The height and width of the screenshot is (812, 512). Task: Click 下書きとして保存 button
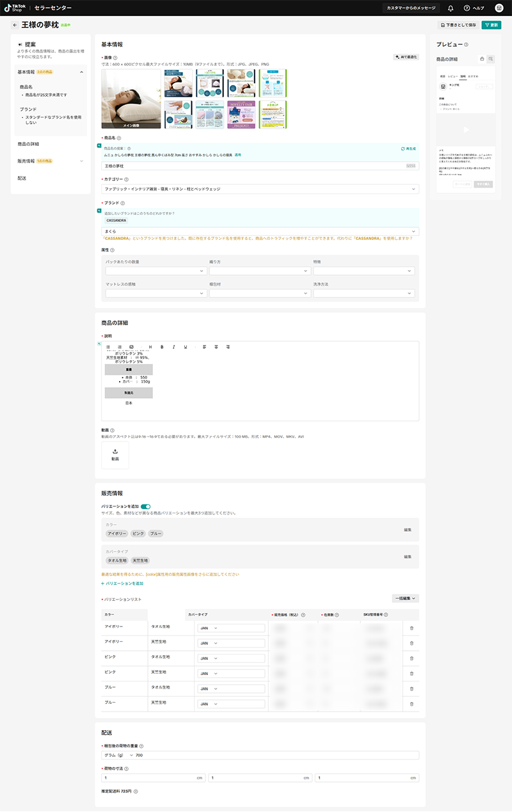tap(458, 25)
